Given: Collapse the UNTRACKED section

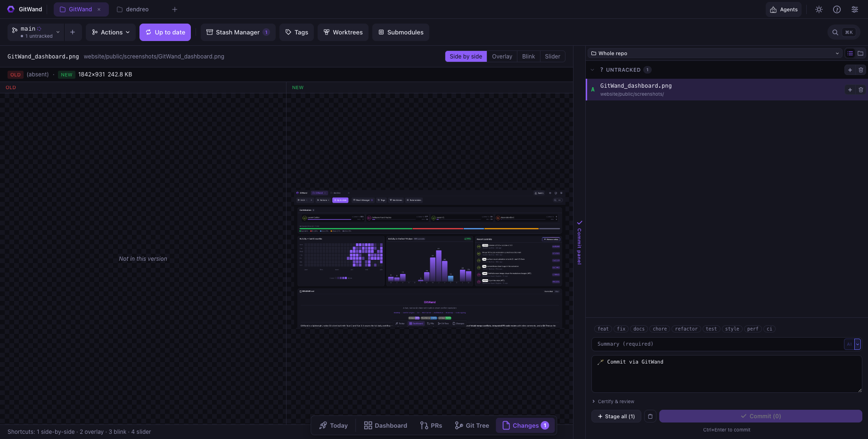Looking at the screenshot, I should click(x=593, y=70).
